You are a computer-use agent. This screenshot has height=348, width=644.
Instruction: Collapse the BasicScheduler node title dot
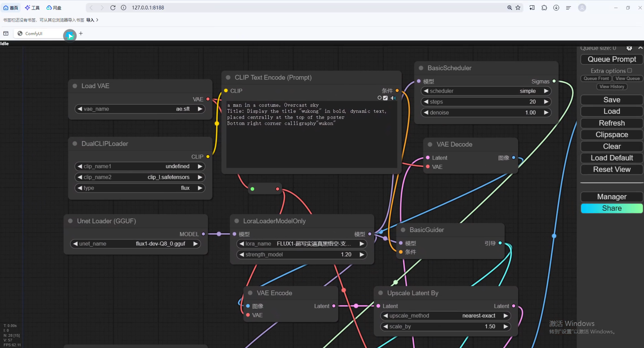421,68
